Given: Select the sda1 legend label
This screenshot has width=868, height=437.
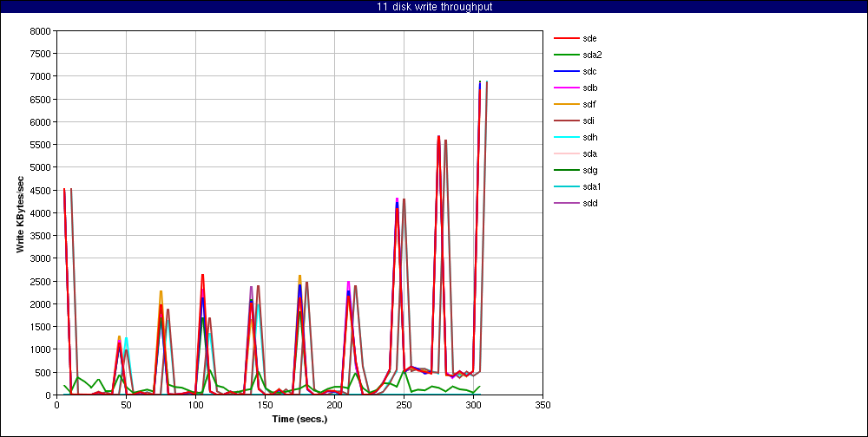Looking at the screenshot, I should 592,187.
